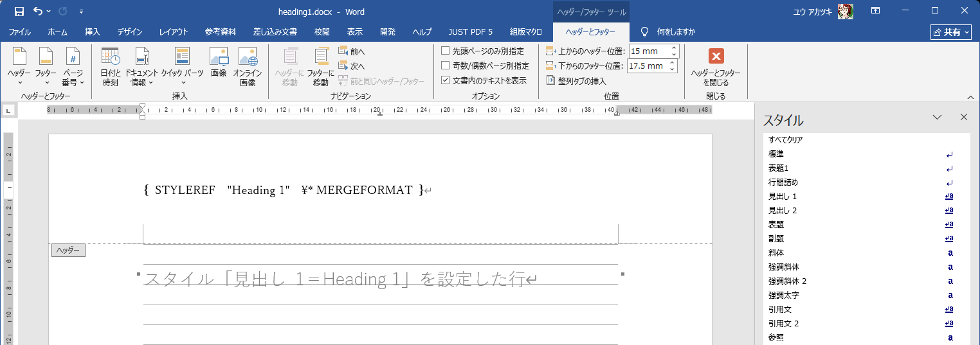Apply the 斜体 style

[x=866, y=253]
